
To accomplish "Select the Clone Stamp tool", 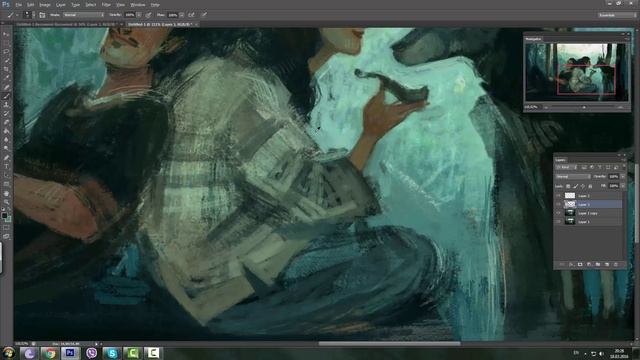I will (x=6, y=104).
